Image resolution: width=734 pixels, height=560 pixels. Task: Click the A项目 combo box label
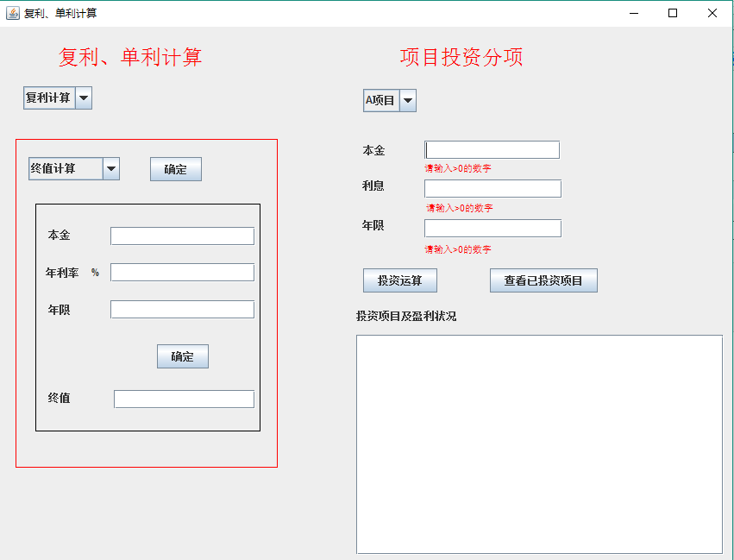pos(381,101)
